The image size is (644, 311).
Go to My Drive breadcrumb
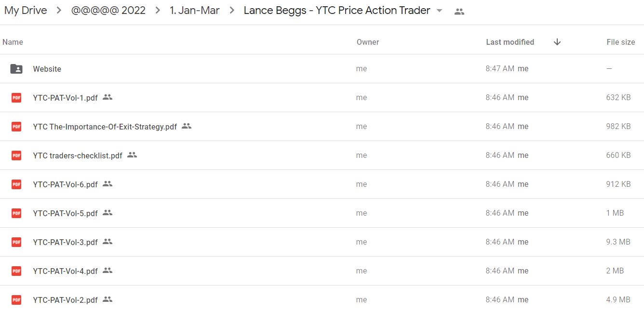(x=26, y=11)
